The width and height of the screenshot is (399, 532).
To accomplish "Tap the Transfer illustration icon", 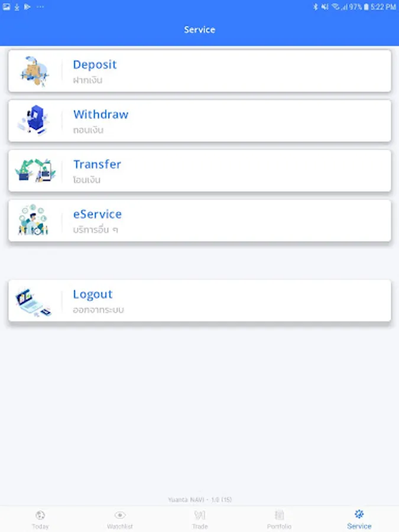I will point(35,170).
